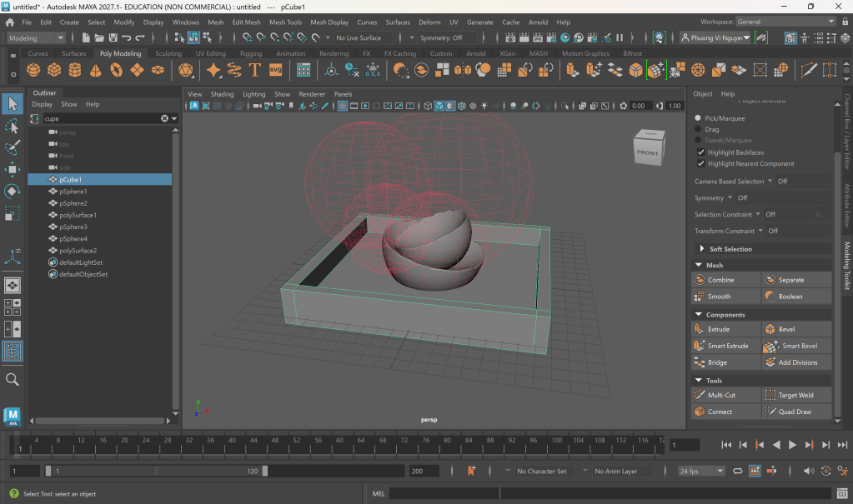Toggle Highlight Backfaces checkbox
Screen dimensions: 853x504
pyautogui.click(x=700, y=152)
